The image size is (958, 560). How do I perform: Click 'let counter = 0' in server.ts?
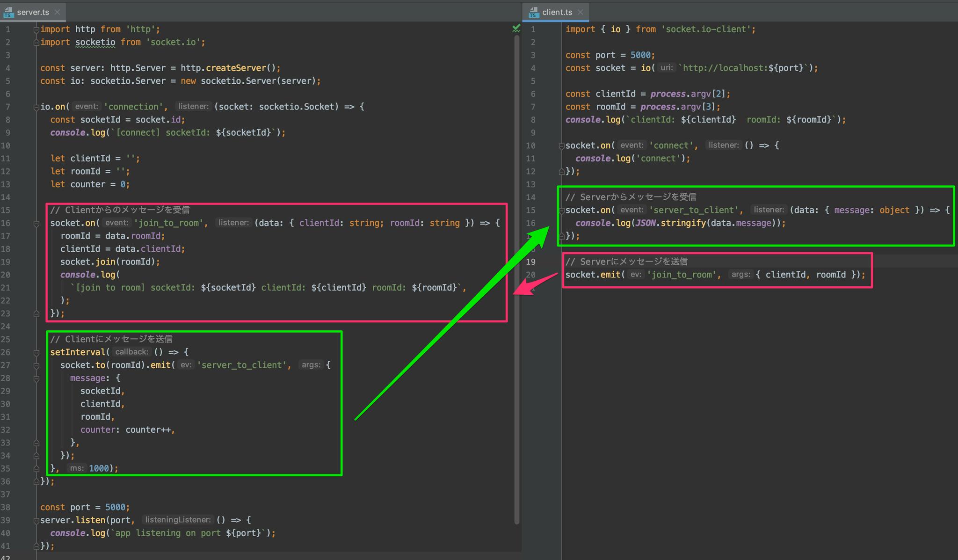pos(88,184)
